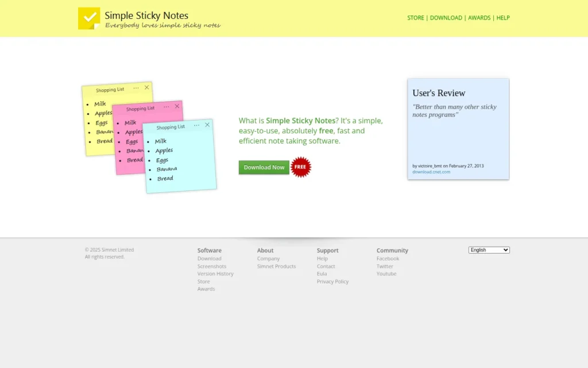Open the STORE menu item

click(416, 18)
